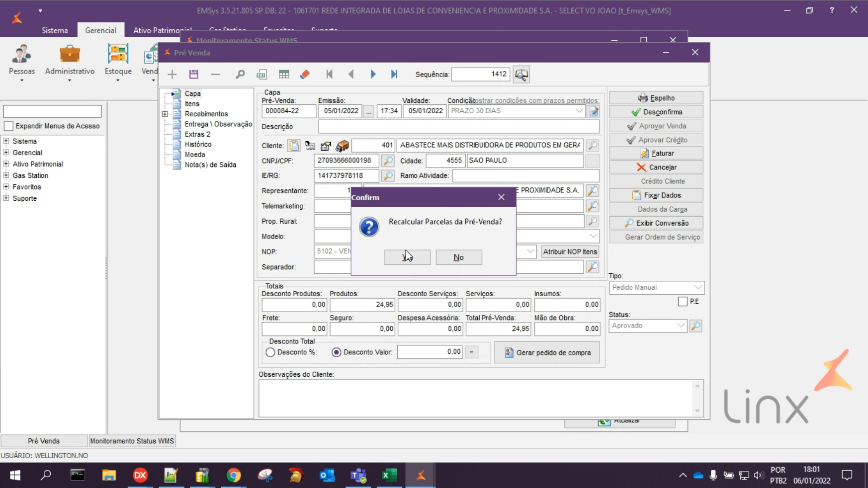Open the Tipo Pedido Manual dropdown
Image resolution: width=868 pixels, height=488 pixels.
pos(697,288)
